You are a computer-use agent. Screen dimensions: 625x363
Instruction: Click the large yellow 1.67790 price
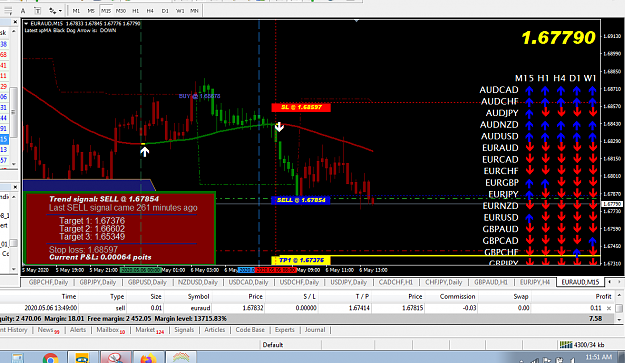558,38
